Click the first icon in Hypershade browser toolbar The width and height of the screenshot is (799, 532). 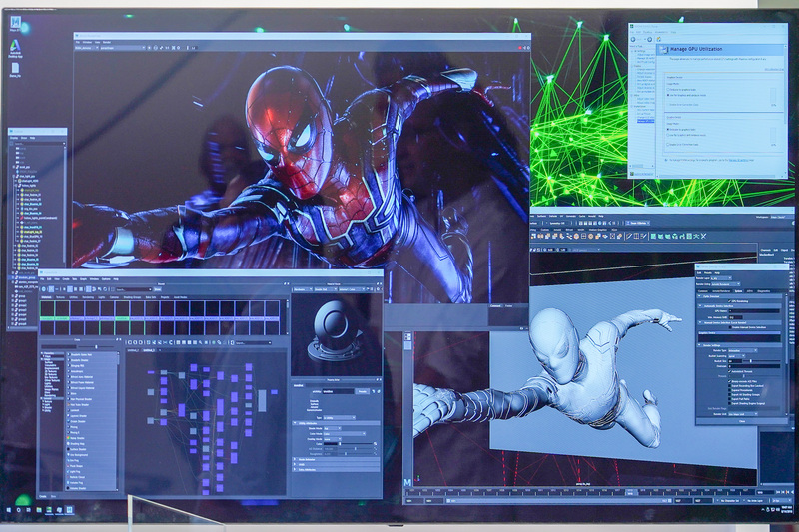pyautogui.click(x=43, y=289)
